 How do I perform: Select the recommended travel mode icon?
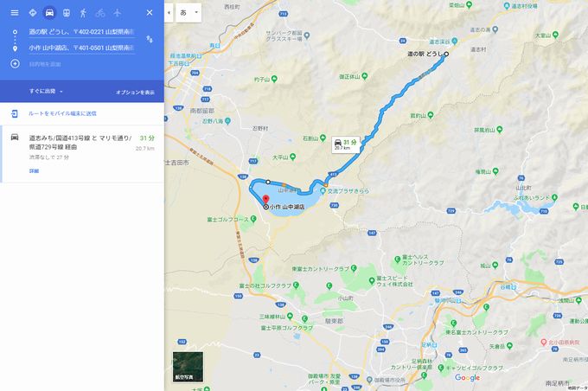click(x=33, y=13)
